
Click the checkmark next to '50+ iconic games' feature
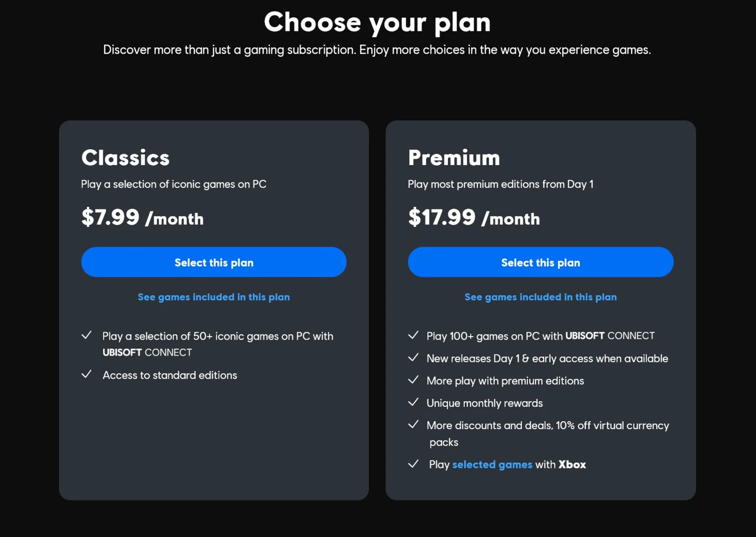click(x=86, y=335)
